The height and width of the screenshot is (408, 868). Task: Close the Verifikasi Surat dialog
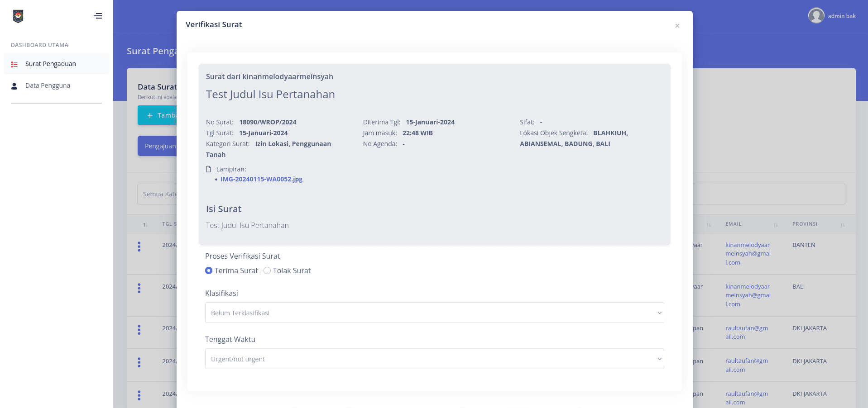point(677,26)
